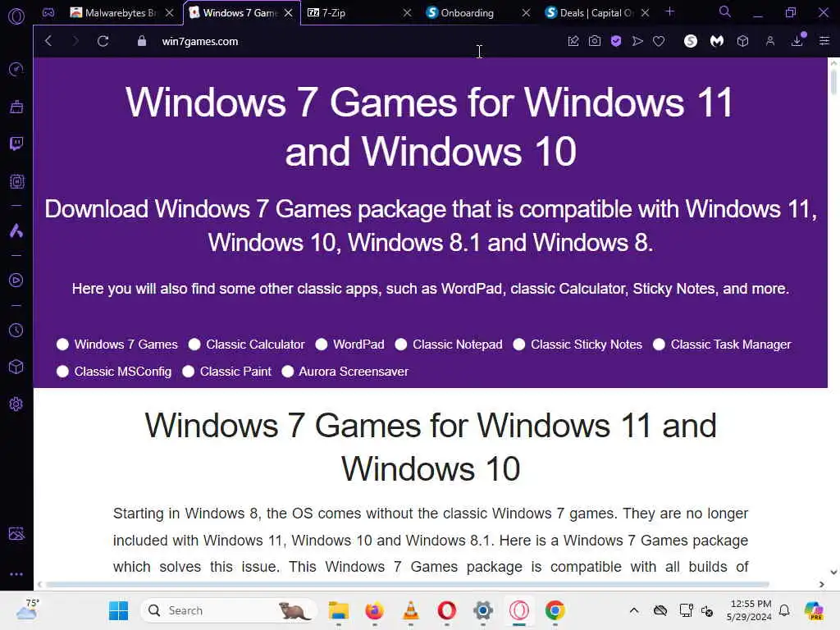Open Google Chrome from taskbar
The width and height of the screenshot is (840, 630).
(x=555, y=610)
